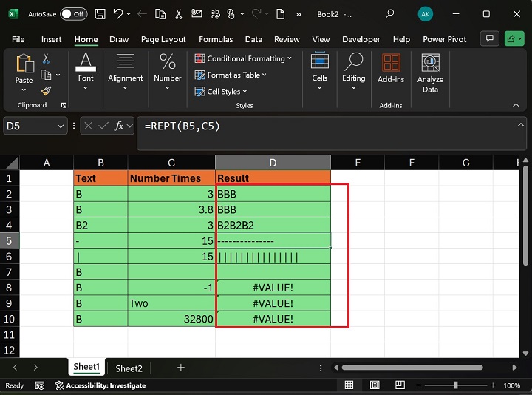Viewport: 532px width, 395px height.
Task: Click the Format Painter brush icon
Action: click(46, 91)
